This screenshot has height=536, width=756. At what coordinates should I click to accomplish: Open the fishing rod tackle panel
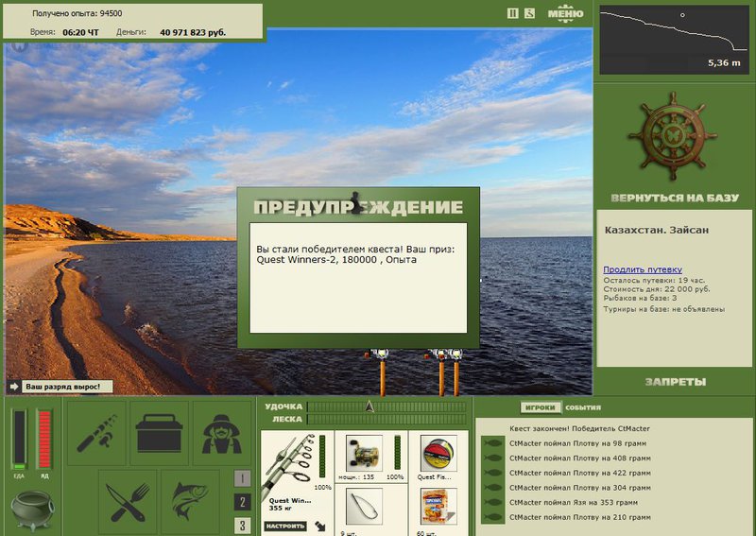96,433
